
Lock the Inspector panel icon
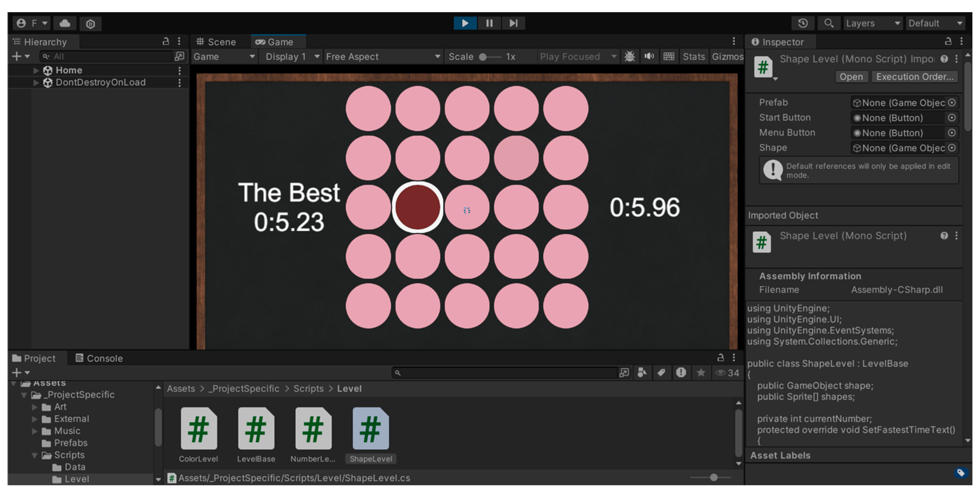pyautogui.click(x=948, y=41)
